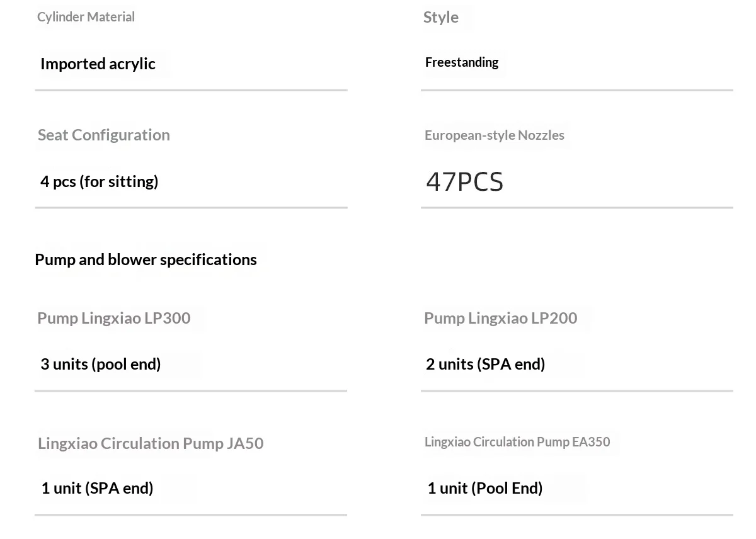Screen dimensions: 756x539
Task: Click the Style heading
Action: point(441,17)
